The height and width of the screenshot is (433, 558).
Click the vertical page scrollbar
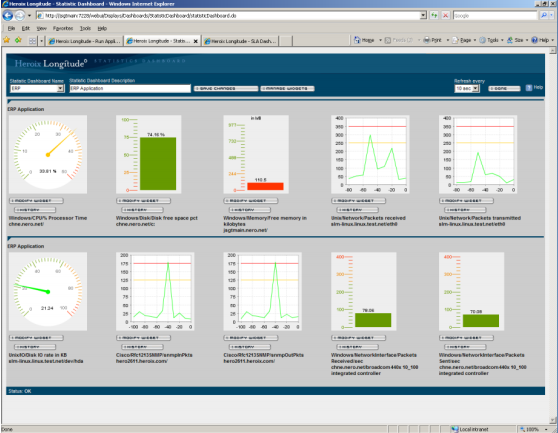tap(552, 235)
